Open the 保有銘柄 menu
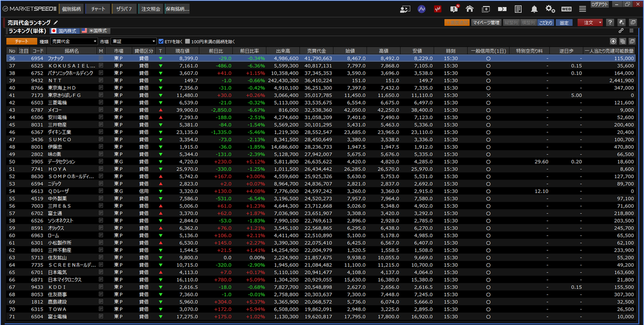The height and width of the screenshot is (325, 644). tap(177, 9)
